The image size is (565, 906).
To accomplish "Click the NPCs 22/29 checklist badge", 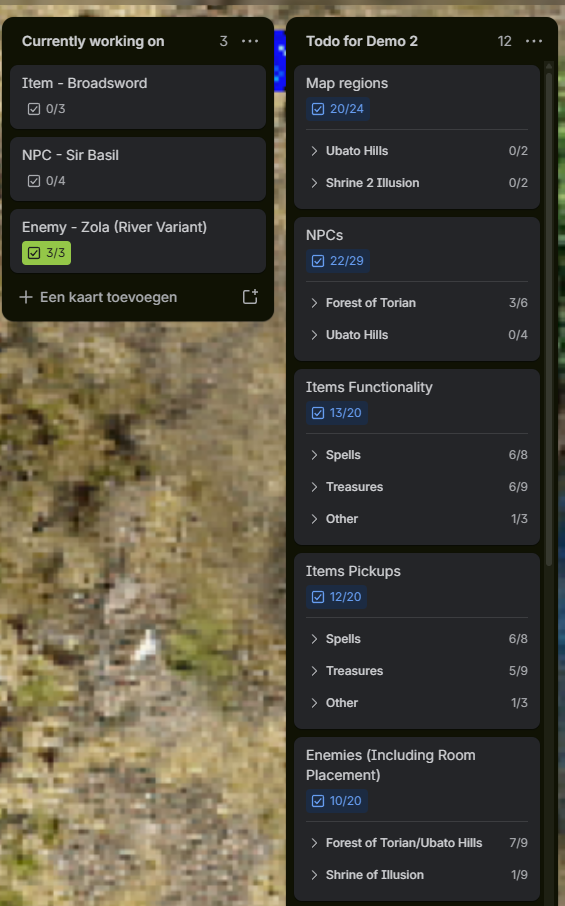I will click(338, 261).
